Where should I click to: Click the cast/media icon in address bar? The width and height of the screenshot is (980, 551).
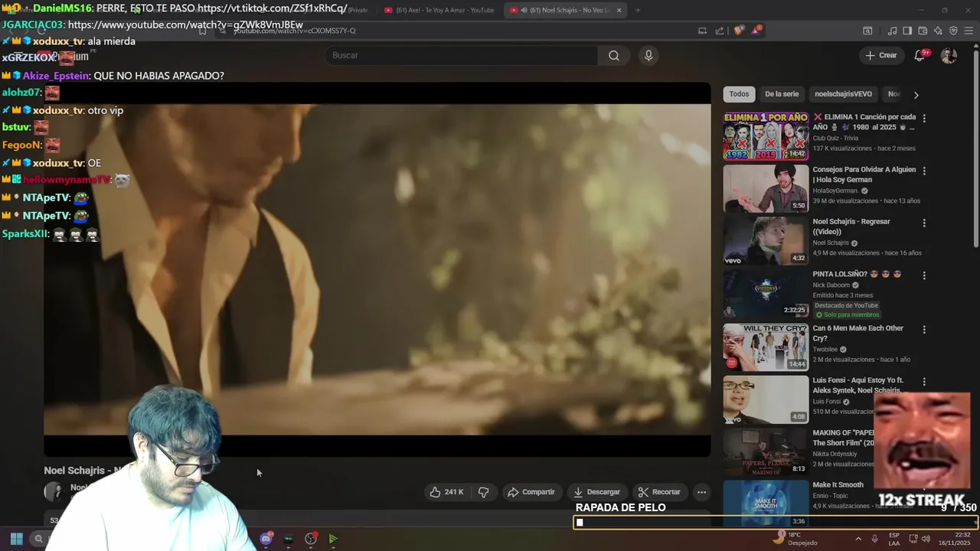pyautogui.click(x=702, y=31)
